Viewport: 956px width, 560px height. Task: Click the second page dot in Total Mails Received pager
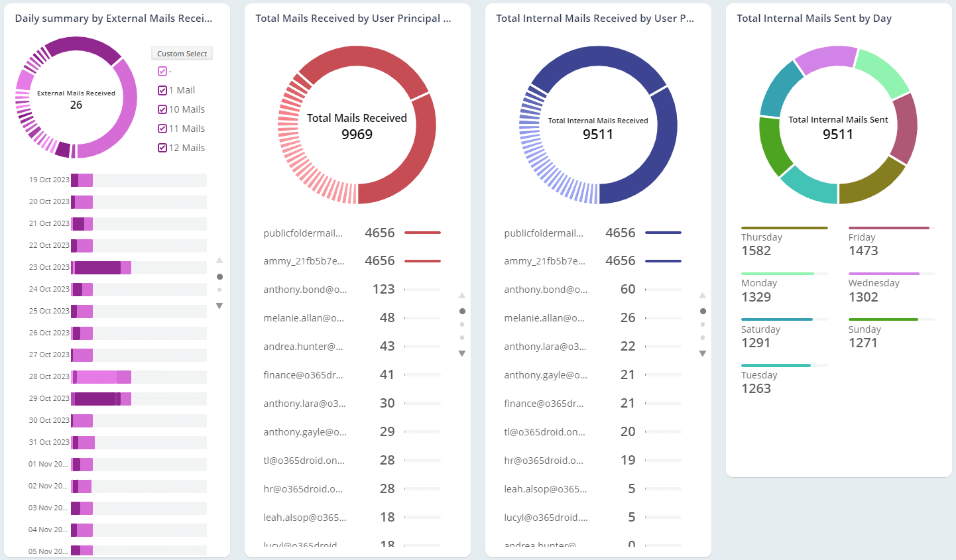(x=462, y=324)
